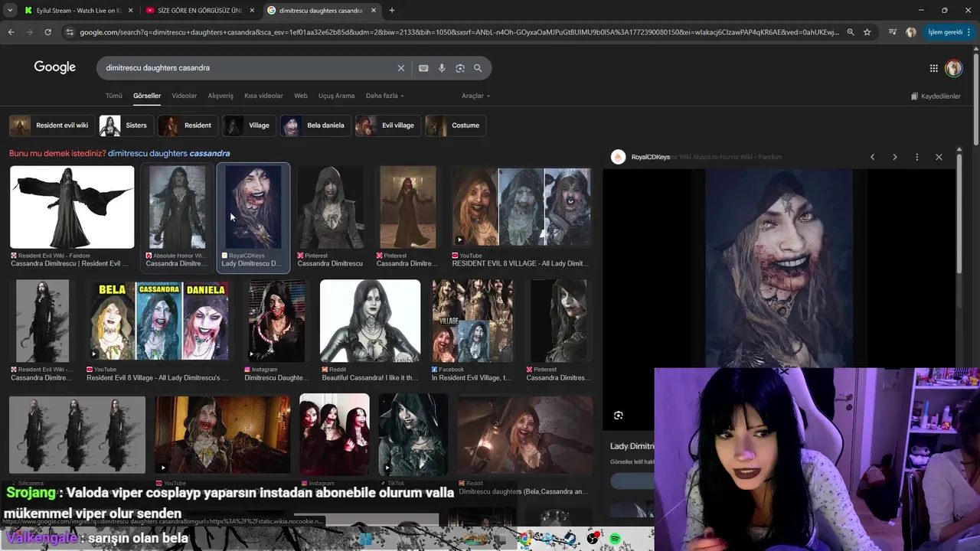Switch to the Alışveriş tab

[x=220, y=96]
